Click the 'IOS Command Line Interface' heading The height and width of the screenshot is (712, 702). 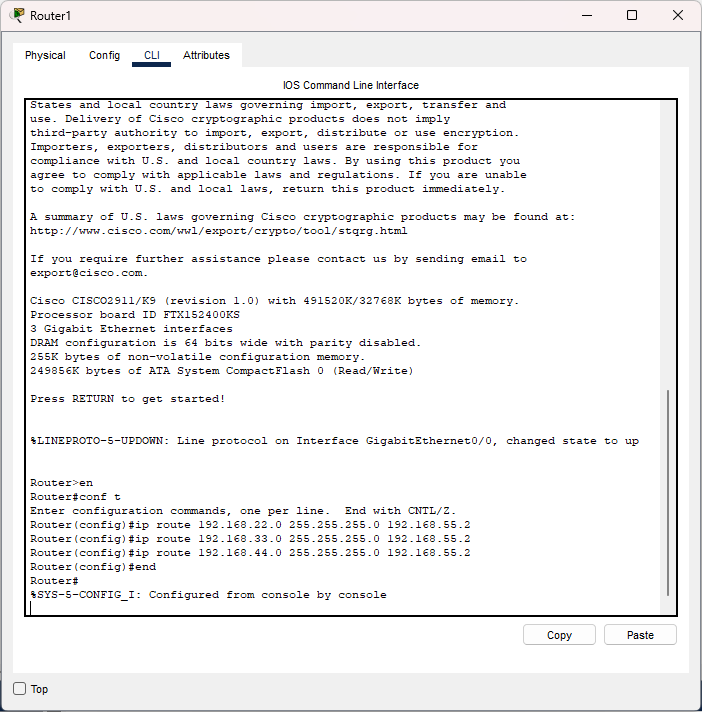coord(351,85)
